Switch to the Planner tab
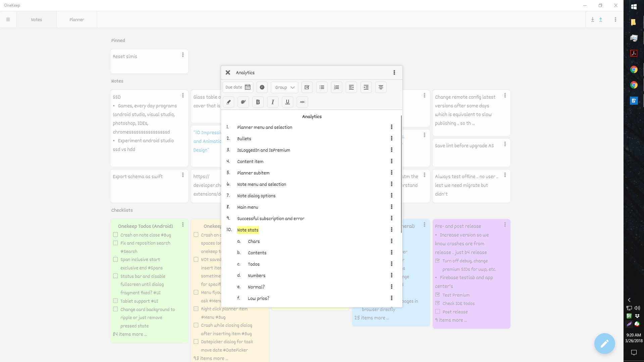This screenshot has width=644, height=362. coord(77,19)
